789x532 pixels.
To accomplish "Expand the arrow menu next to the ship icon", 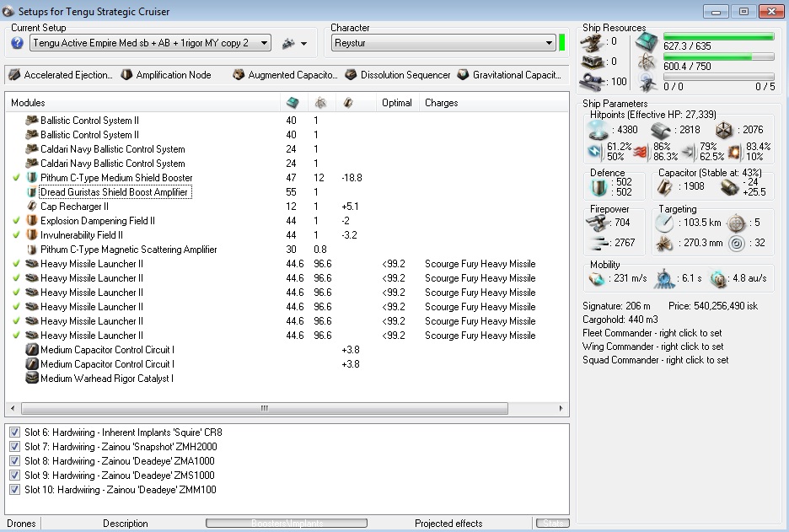I will coord(303,44).
